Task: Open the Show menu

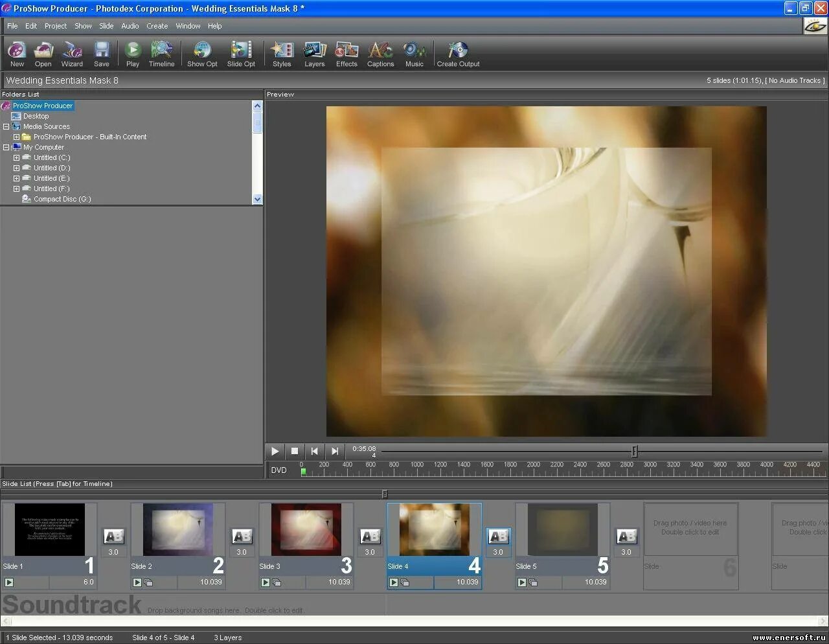Action: 83,26
